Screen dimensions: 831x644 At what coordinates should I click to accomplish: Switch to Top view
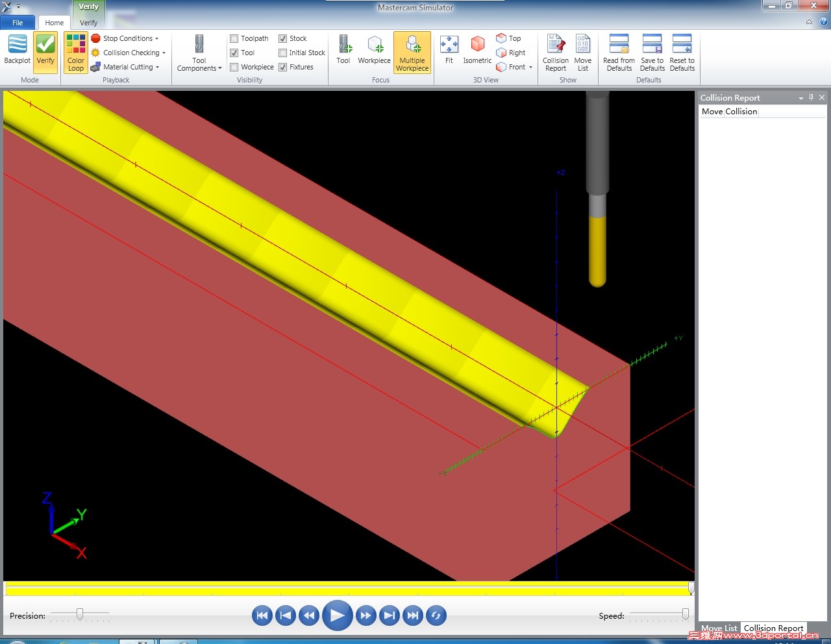click(508, 38)
